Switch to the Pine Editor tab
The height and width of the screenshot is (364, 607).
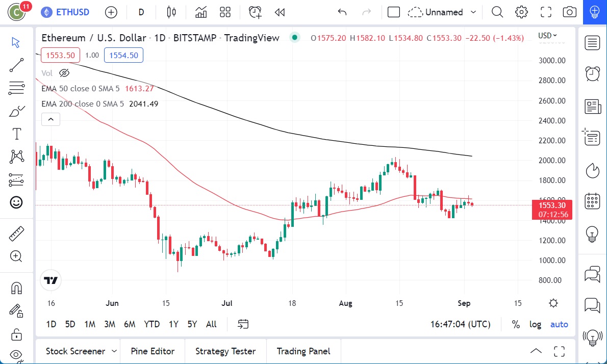[x=153, y=351]
